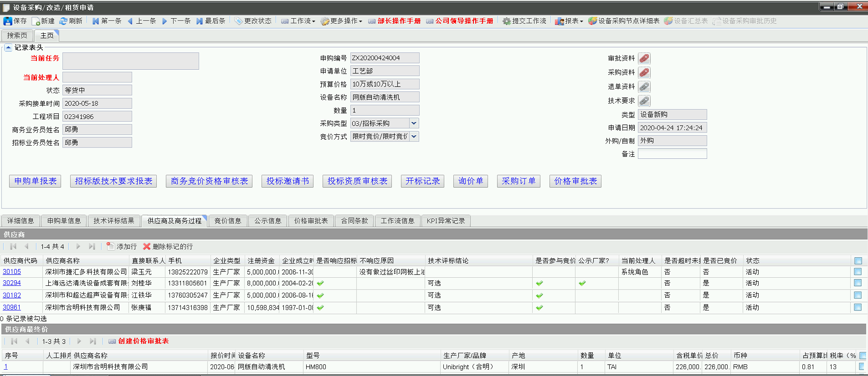Click the Save (保存) toolbar icon
868x376 pixels.
point(8,21)
